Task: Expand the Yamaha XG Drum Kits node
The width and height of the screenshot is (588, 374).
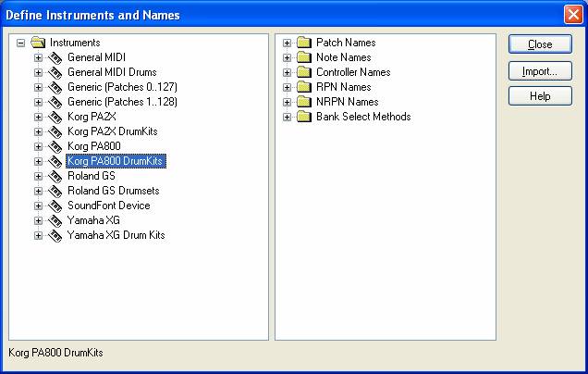Action: [38, 236]
